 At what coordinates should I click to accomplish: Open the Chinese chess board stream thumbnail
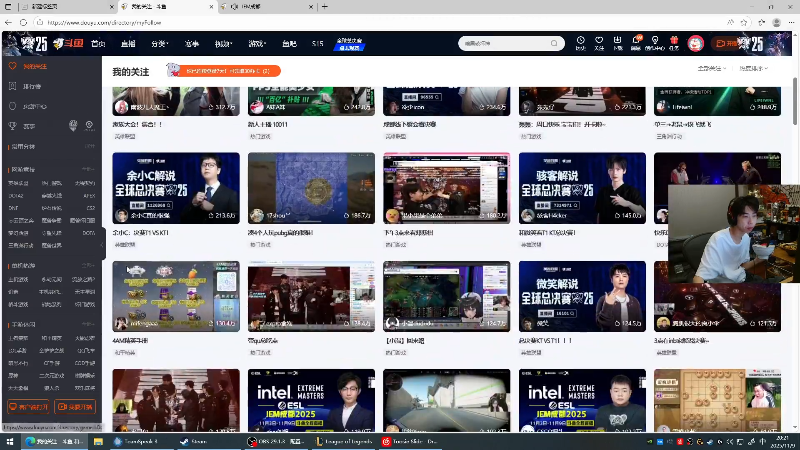coord(717,401)
